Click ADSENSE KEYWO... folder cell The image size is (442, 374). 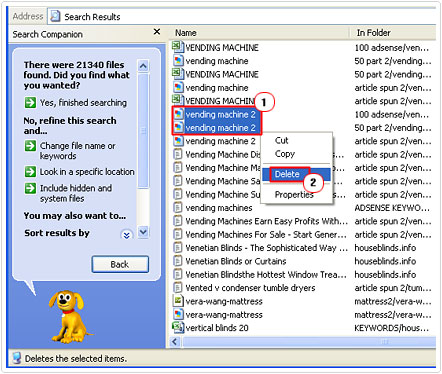point(392,208)
